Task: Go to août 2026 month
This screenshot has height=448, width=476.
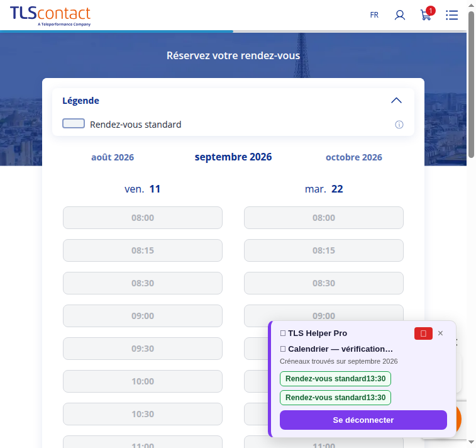Action: (x=113, y=157)
